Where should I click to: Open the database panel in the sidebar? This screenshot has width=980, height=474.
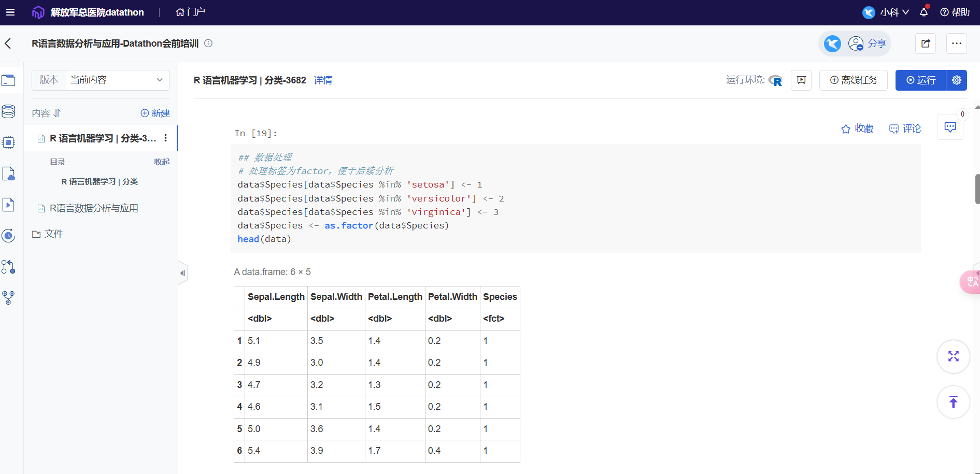click(9, 111)
